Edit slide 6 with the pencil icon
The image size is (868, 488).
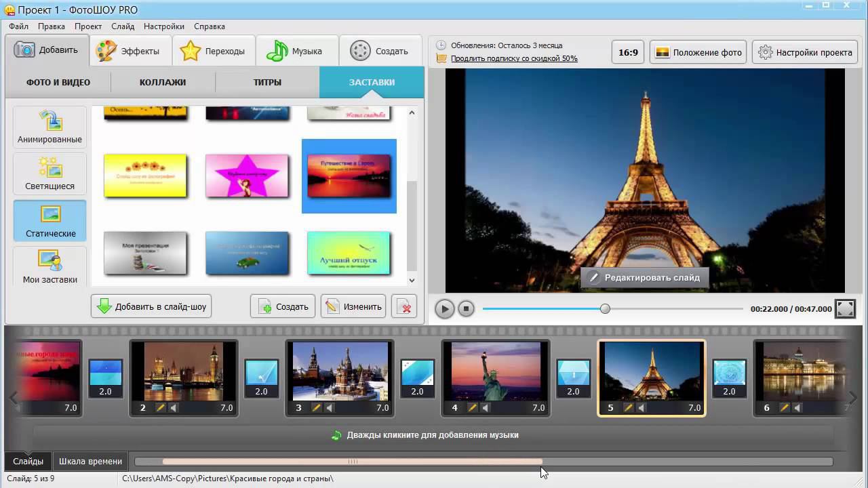coord(785,408)
